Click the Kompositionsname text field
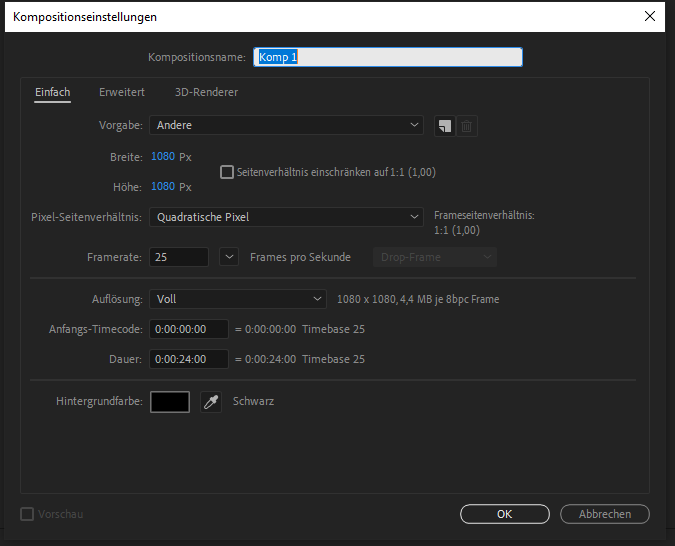Viewport: 675px width, 546px height. 388,58
